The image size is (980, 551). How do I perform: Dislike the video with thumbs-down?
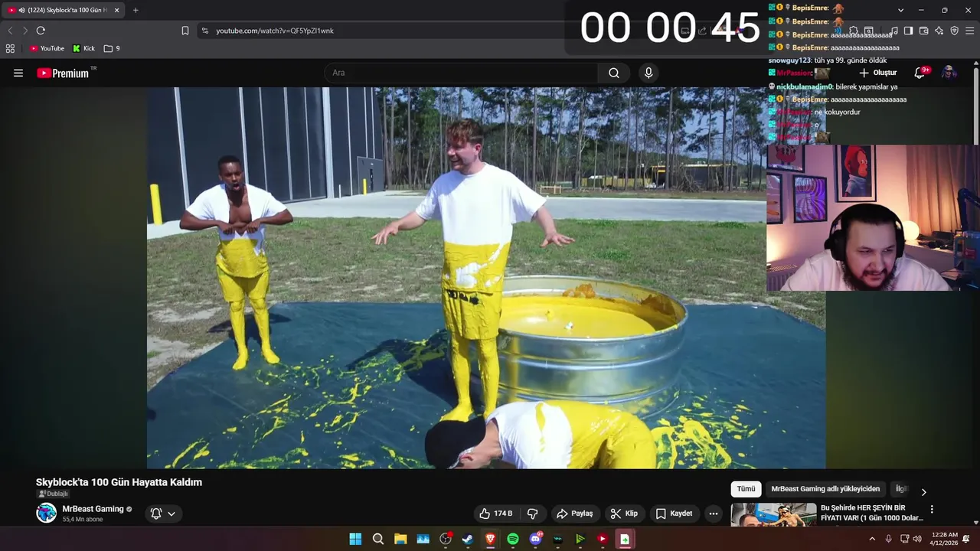533,514
